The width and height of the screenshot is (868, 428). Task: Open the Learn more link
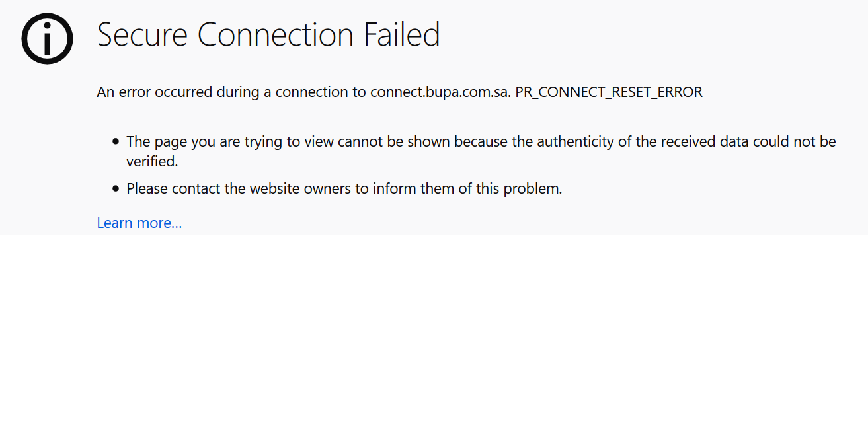(x=139, y=223)
